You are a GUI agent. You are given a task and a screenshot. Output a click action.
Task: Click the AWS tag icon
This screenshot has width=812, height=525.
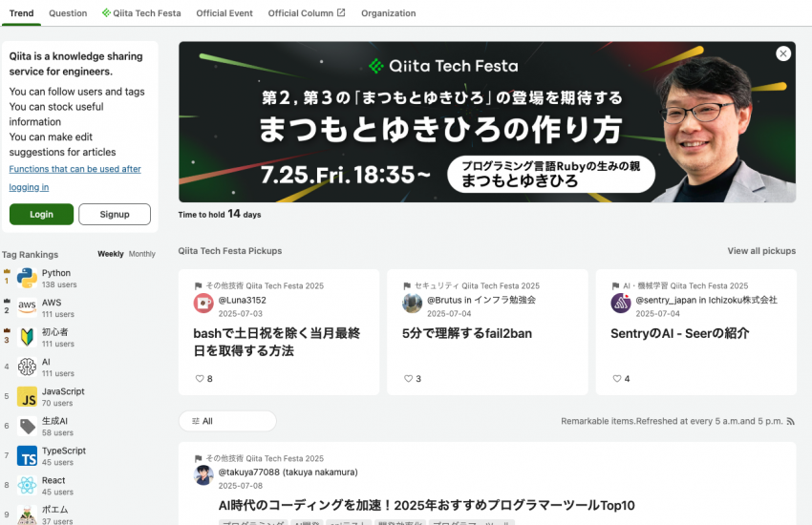[27, 307]
